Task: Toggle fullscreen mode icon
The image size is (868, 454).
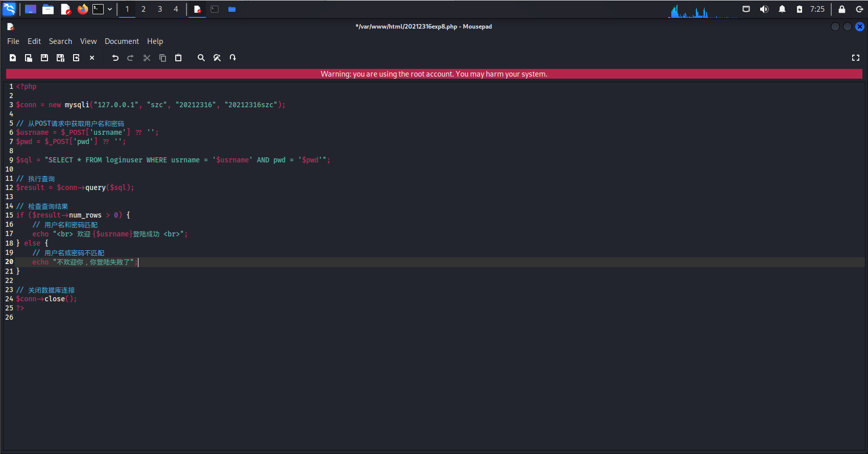Action: (856, 58)
